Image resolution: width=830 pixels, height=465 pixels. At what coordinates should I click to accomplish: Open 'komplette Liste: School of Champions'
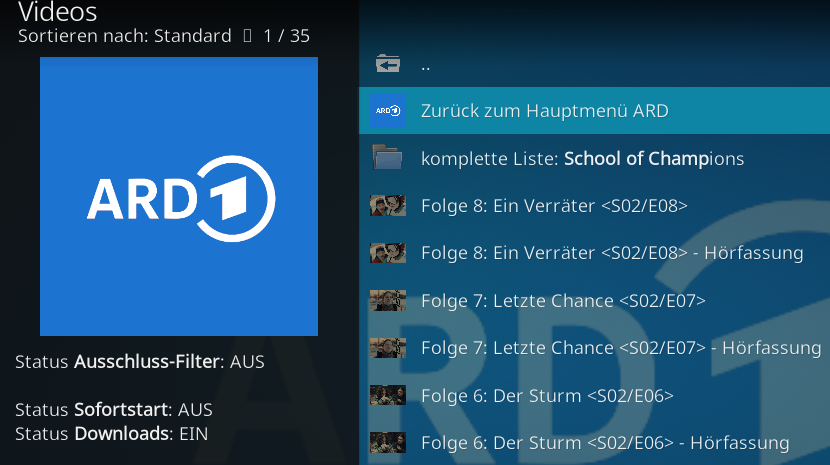(x=594, y=158)
